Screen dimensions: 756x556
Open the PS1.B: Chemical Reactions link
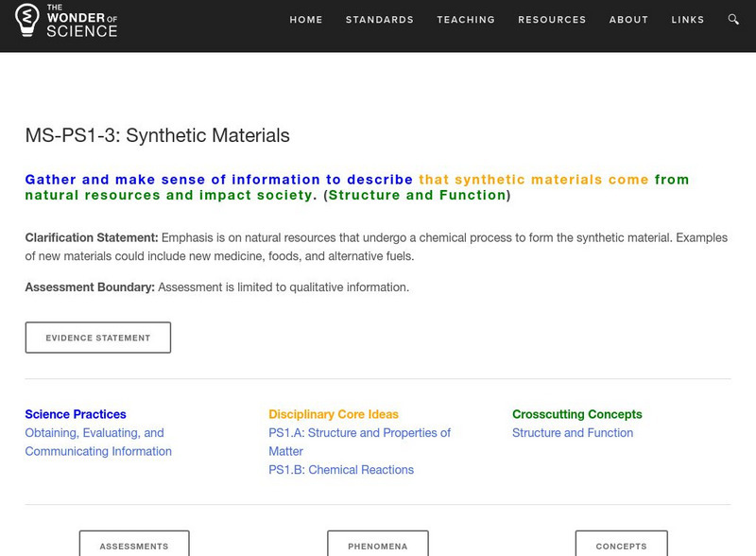click(341, 470)
